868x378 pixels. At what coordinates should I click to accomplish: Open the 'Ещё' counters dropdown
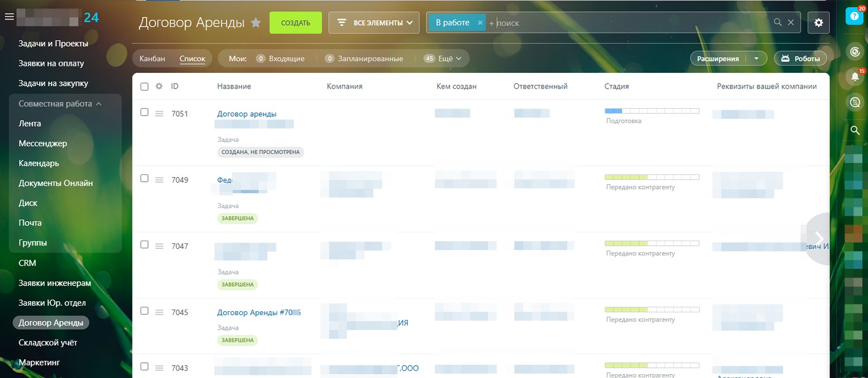[x=445, y=59]
